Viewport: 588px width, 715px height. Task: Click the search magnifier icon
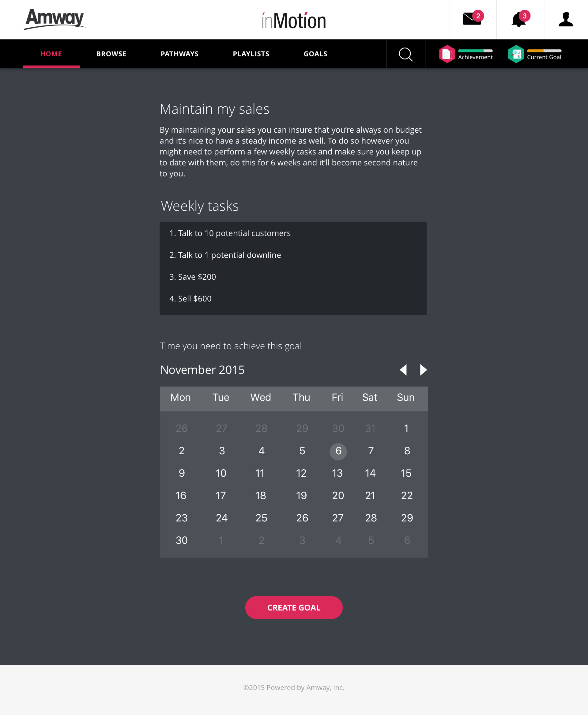point(405,54)
